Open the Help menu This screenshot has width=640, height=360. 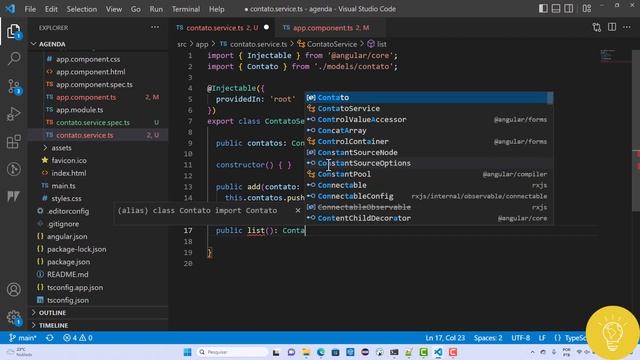pos(217,9)
